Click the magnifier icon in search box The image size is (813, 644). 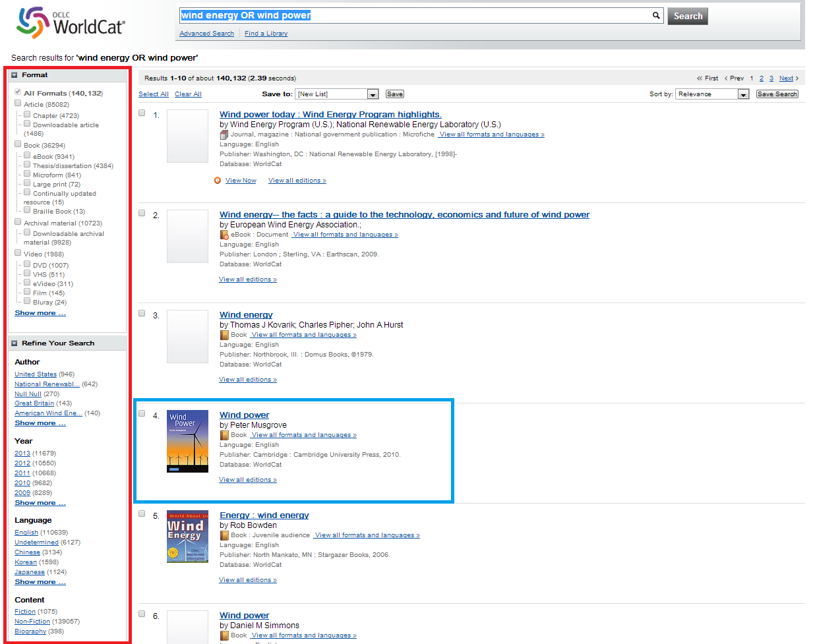tap(656, 15)
